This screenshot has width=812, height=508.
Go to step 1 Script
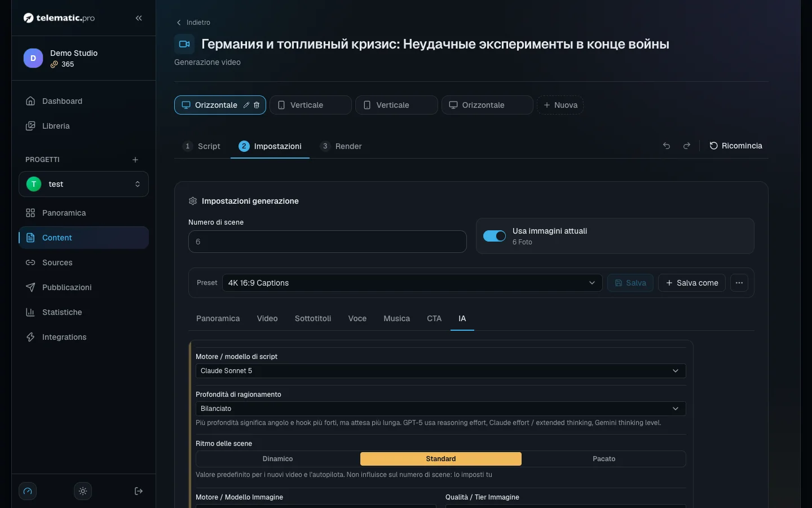pyautogui.click(x=202, y=146)
